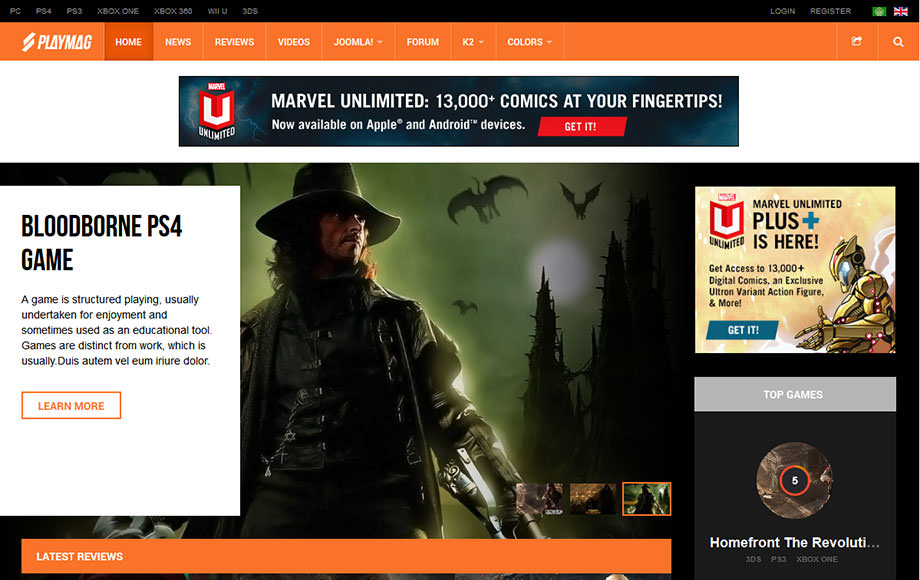Go to the Reviews menu item
The width and height of the screenshot is (920, 580).
tap(234, 42)
